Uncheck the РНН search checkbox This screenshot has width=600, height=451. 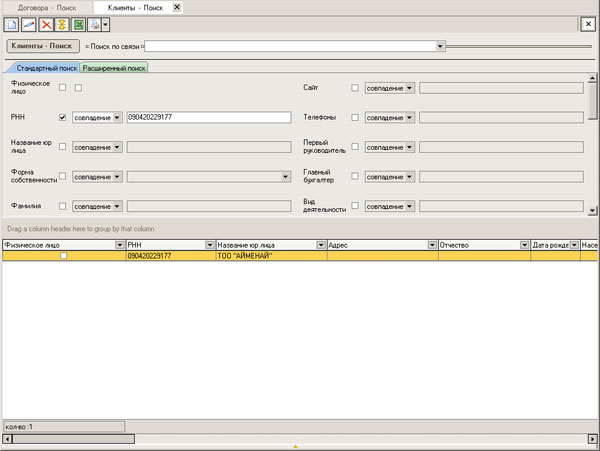pyautogui.click(x=63, y=117)
